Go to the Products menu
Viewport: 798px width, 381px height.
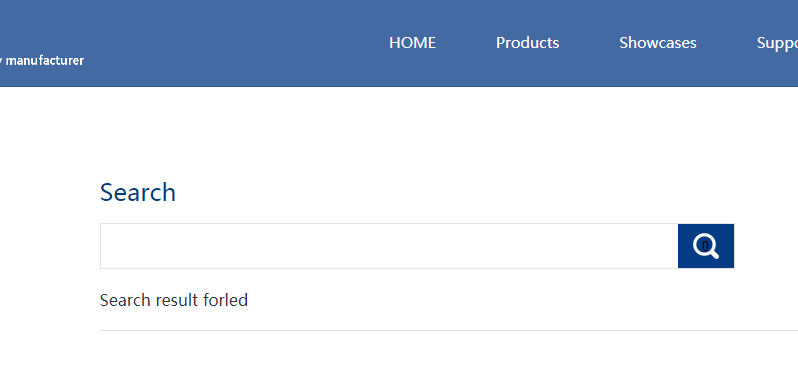tap(527, 43)
